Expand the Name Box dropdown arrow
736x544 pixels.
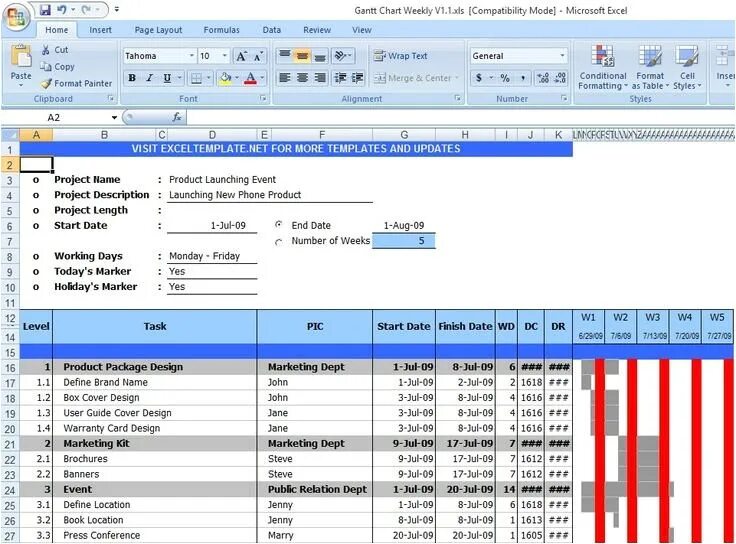[114, 117]
